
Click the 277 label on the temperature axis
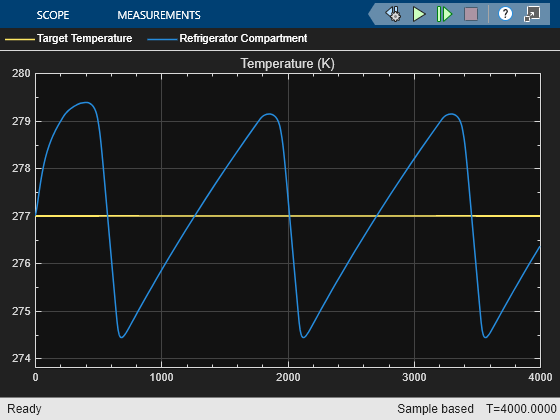21,216
